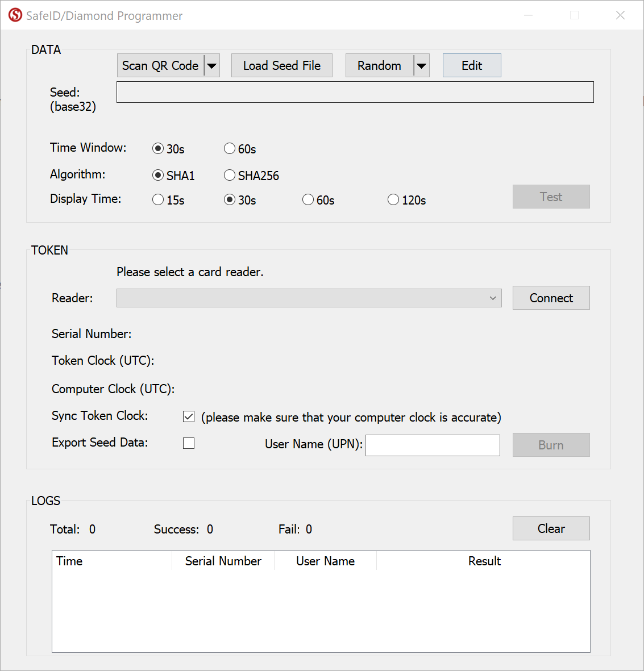Click the Scan QR Code button
The height and width of the screenshot is (671, 644).
tap(160, 66)
